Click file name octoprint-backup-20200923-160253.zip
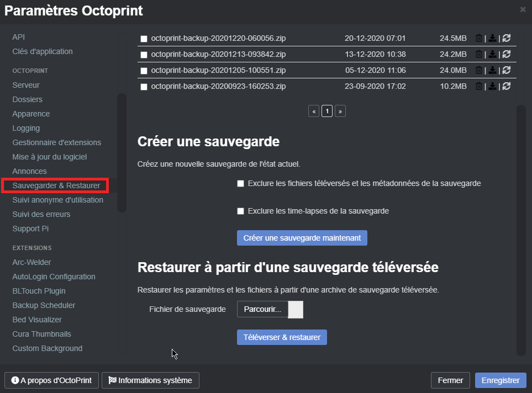Viewport: 532px width, 393px height. click(x=219, y=87)
